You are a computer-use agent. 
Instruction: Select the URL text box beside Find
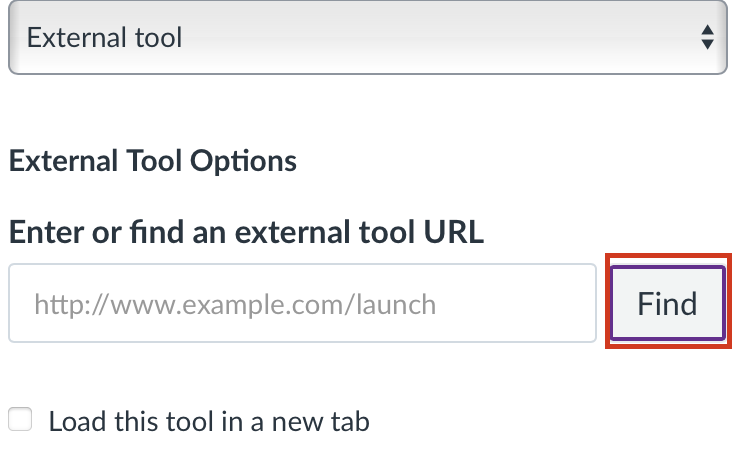click(303, 304)
